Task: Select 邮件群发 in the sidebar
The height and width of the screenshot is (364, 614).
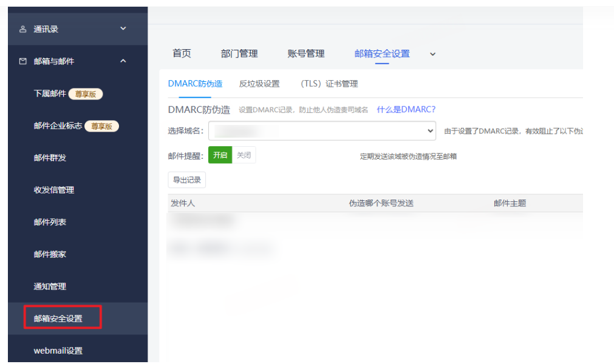Action: [x=52, y=158]
